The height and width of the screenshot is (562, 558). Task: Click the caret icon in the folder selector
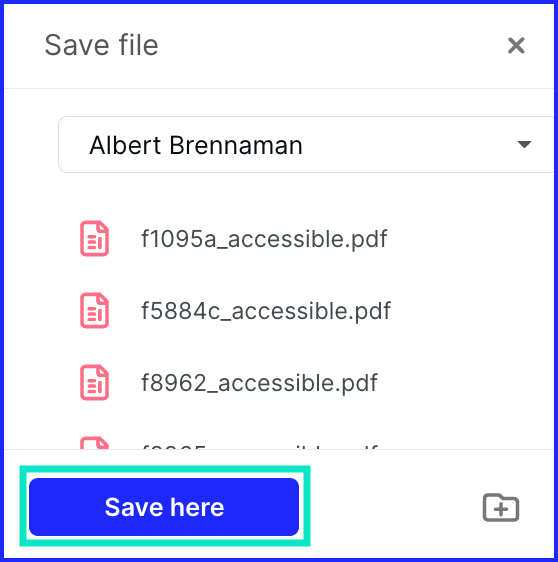(524, 144)
